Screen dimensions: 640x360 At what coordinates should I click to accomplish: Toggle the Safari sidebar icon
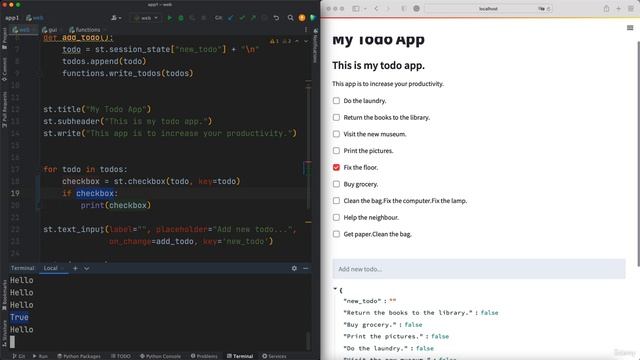coord(356,9)
